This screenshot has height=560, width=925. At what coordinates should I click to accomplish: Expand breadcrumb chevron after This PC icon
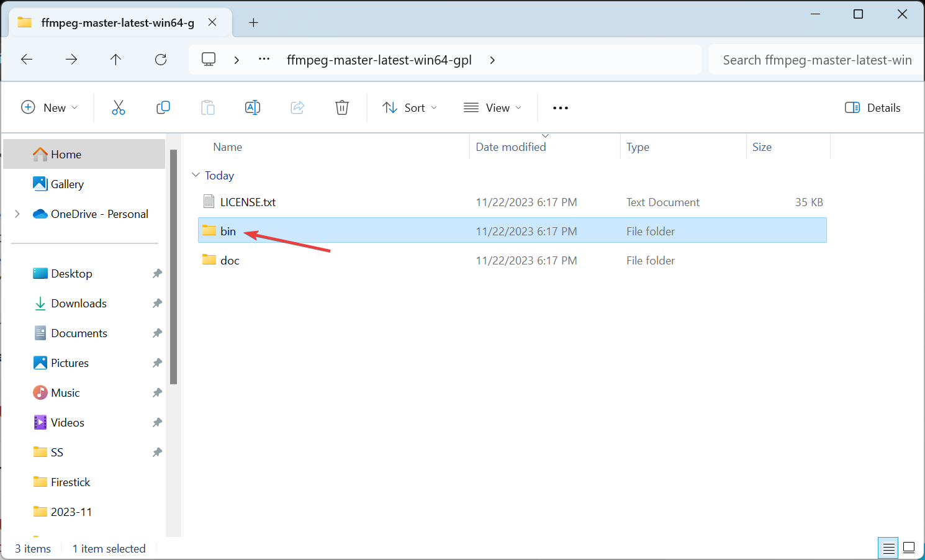[x=237, y=60]
